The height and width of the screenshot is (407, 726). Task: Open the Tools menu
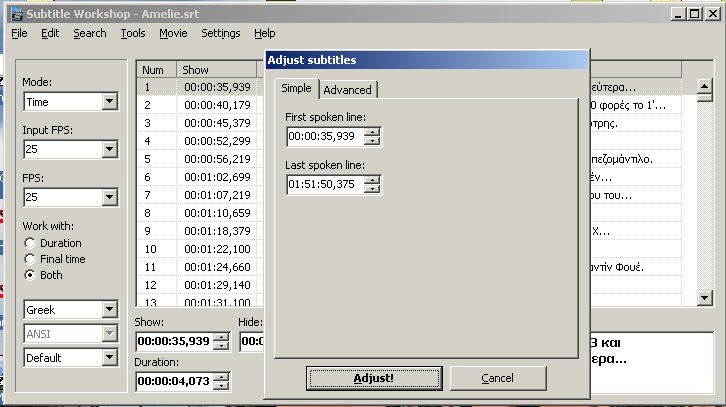tap(133, 33)
